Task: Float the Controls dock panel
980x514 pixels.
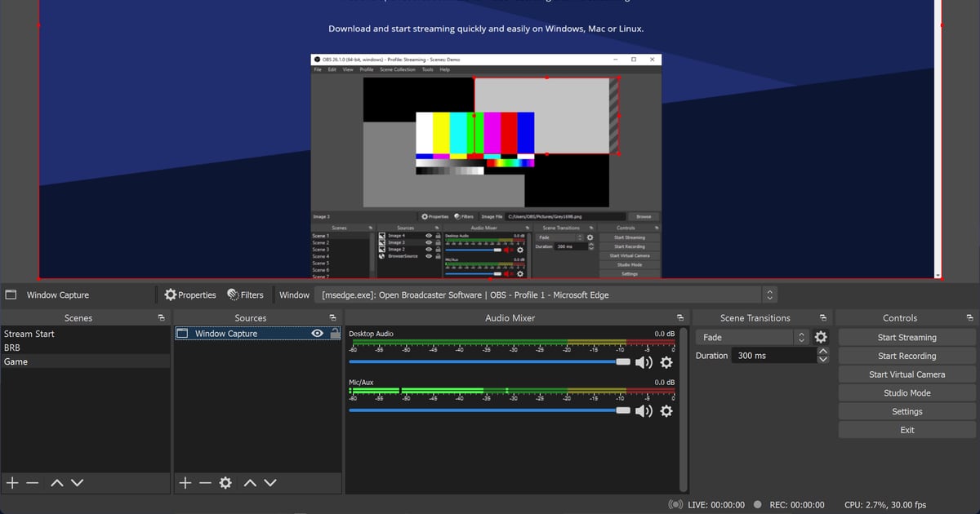Action: click(x=969, y=317)
